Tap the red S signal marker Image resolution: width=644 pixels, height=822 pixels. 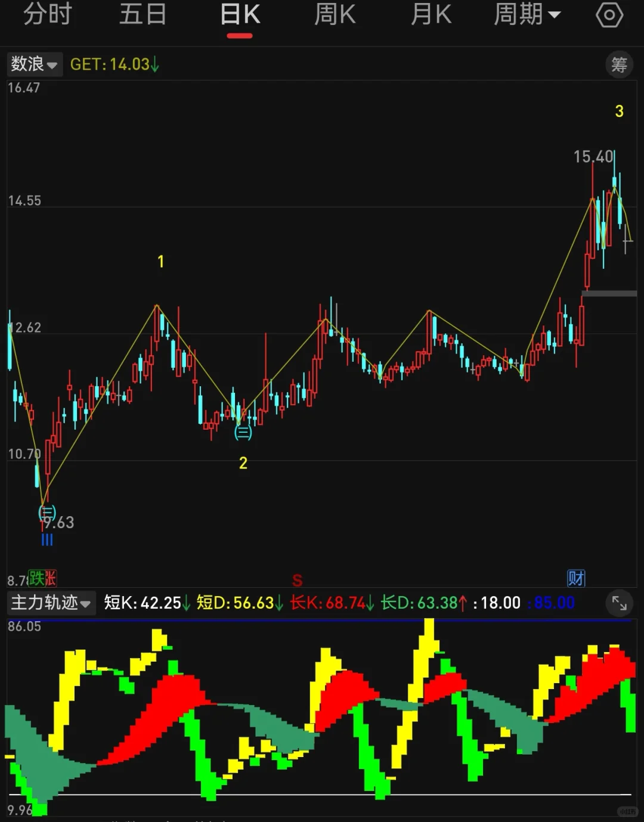tap(298, 580)
